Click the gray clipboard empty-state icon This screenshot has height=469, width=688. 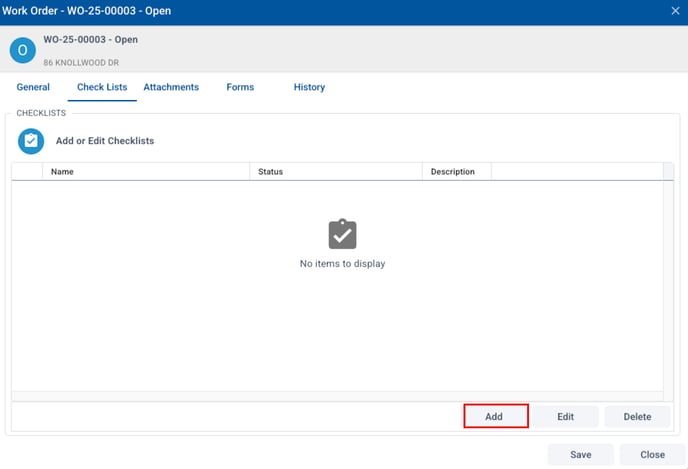tap(342, 234)
